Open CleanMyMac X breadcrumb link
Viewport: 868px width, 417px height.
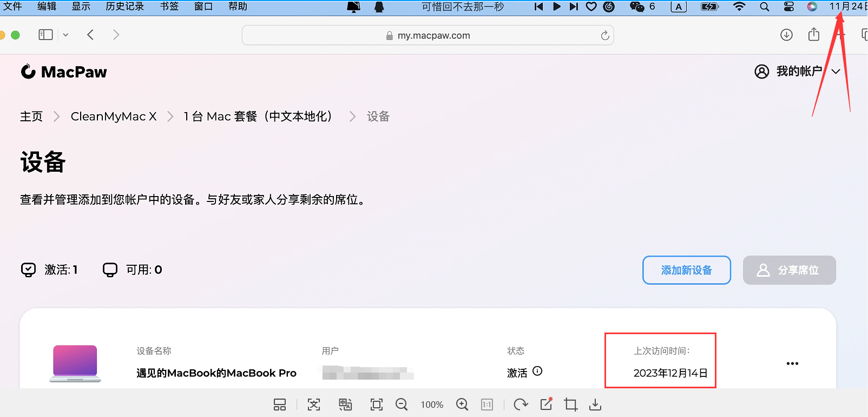[x=114, y=116]
